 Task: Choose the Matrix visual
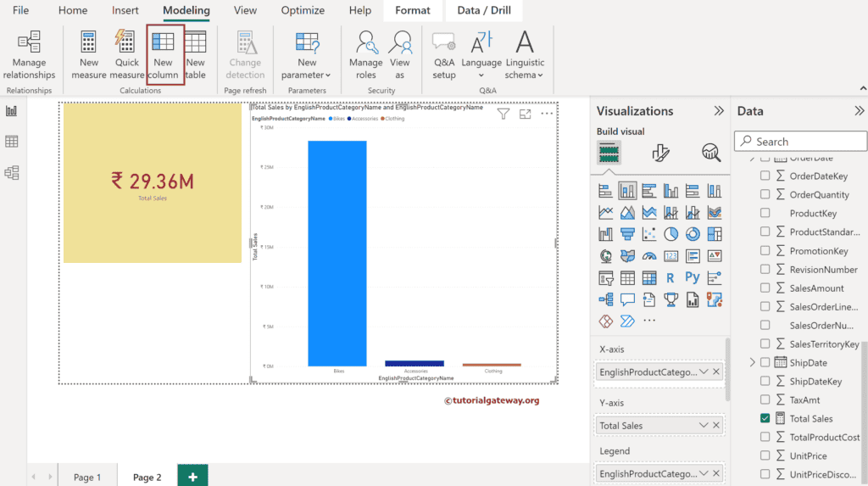[648, 277]
